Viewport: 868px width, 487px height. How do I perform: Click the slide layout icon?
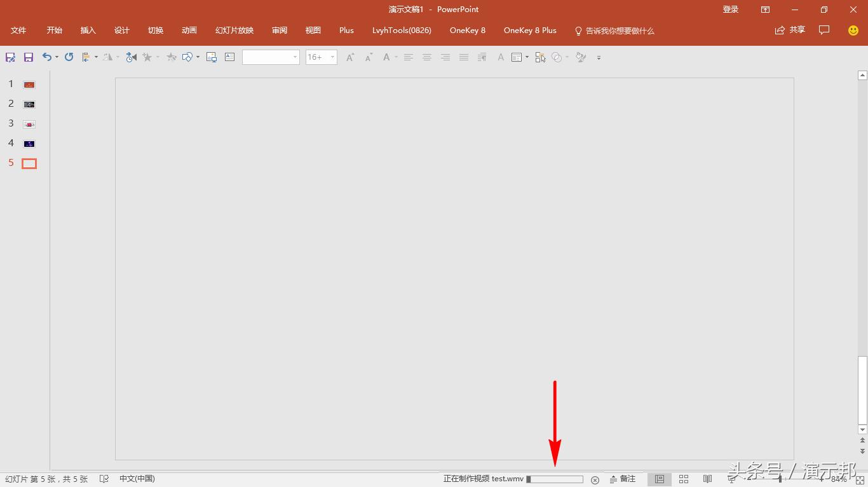517,57
